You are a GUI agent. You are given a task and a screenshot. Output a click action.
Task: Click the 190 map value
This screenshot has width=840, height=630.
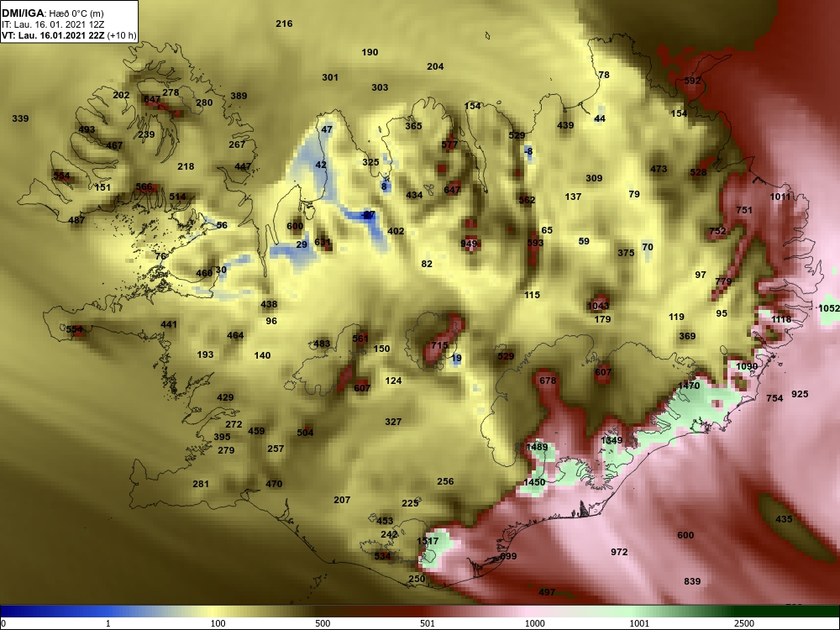370,52
